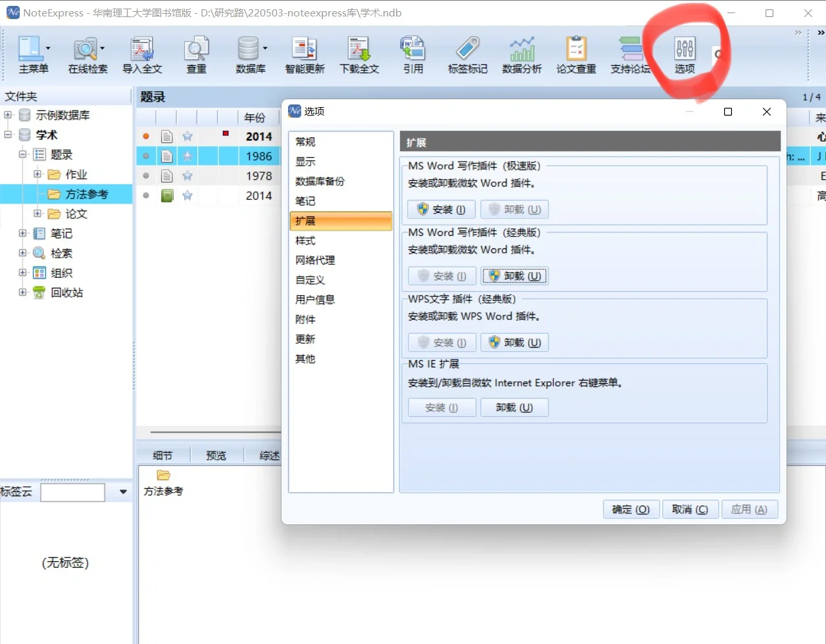Select the 方法参考 folder in tree

(x=86, y=194)
